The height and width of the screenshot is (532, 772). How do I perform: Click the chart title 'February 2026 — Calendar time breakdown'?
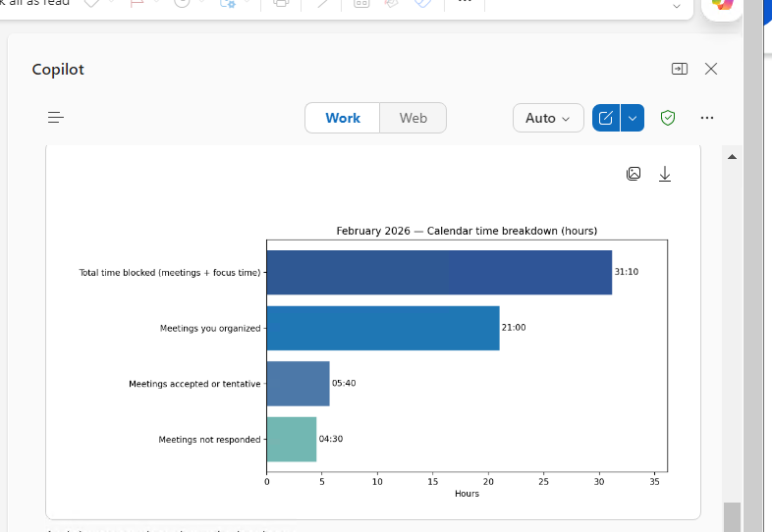(467, 231)
